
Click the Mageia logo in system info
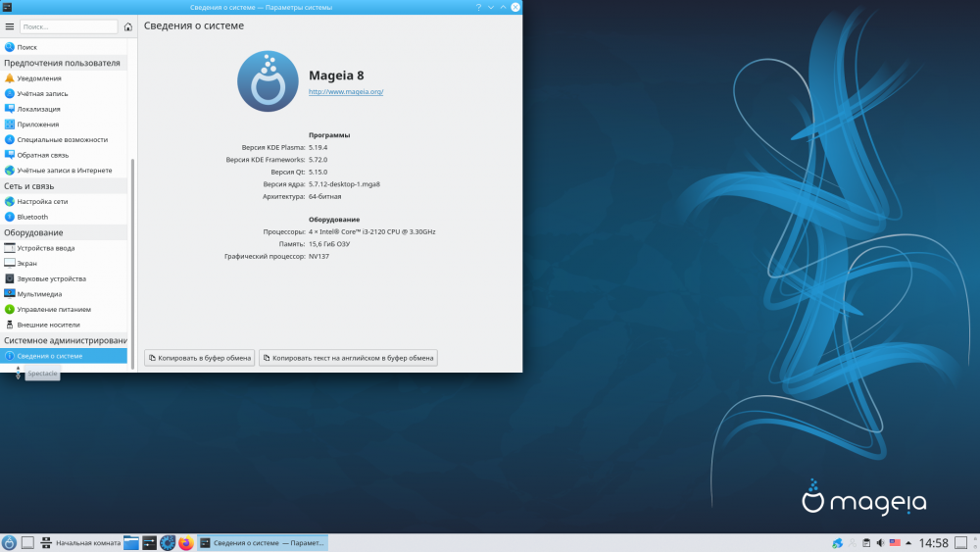tap(268, 81)
